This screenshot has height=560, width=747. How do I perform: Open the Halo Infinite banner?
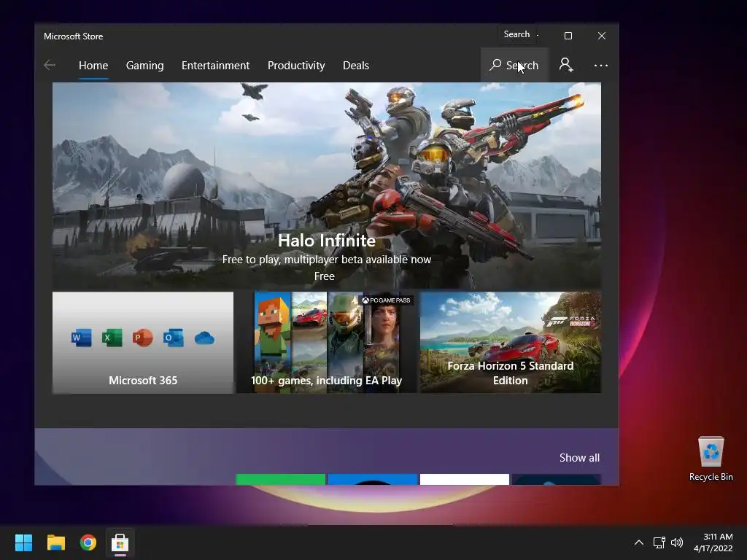pyautogui.click(x=327, y=186)
